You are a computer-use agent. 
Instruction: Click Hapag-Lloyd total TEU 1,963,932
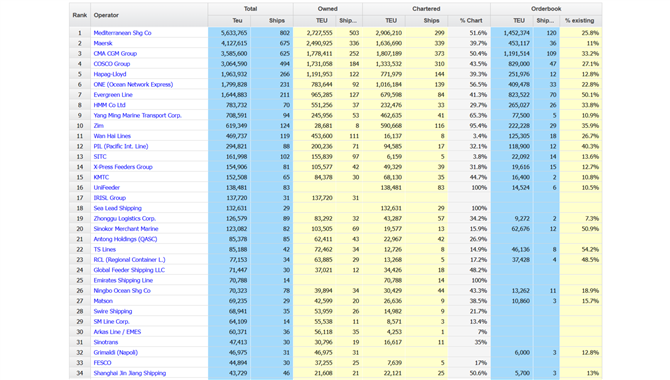[x=234, y=74]
